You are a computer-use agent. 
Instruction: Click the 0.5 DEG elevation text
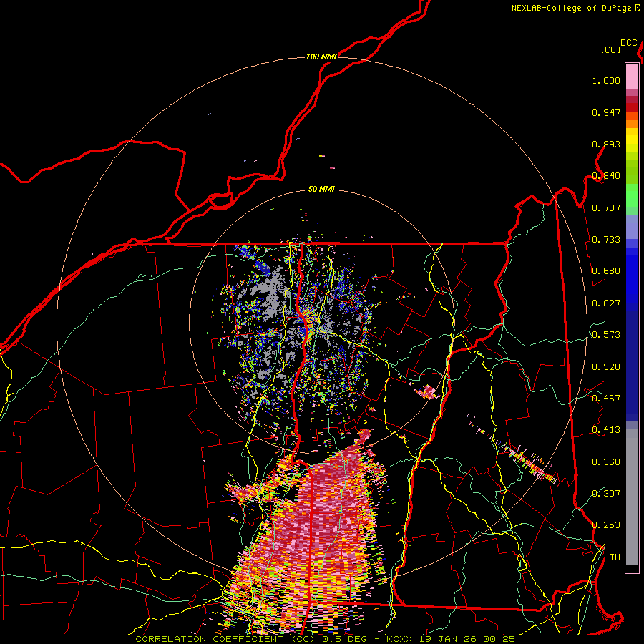click(343, 639)
